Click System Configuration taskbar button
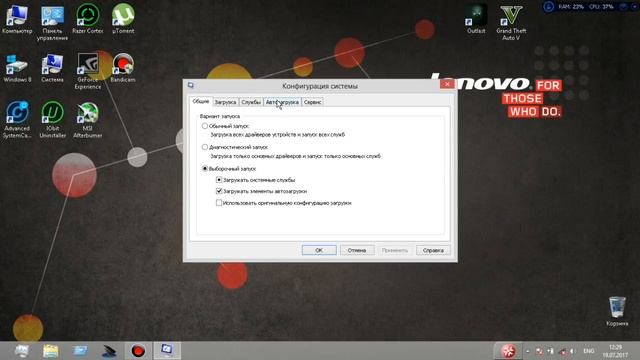 pyautogui.click(x=167, y=351)
